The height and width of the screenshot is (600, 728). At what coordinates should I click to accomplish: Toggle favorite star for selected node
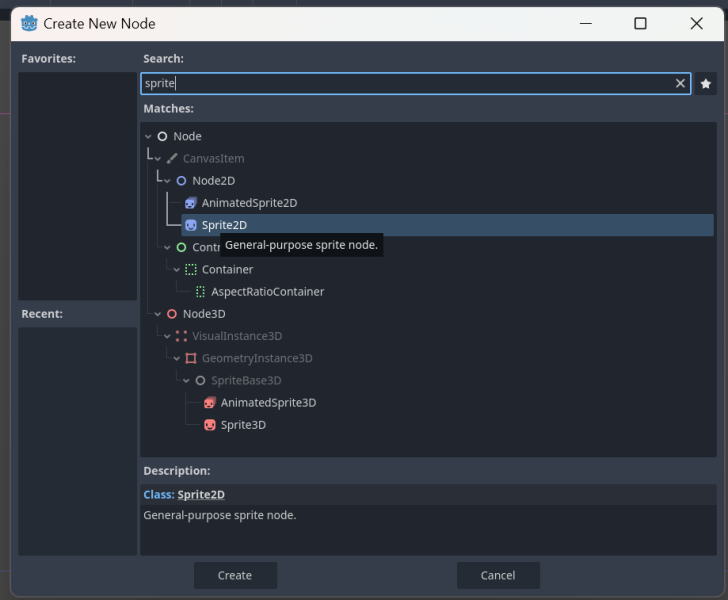(706, 84)
